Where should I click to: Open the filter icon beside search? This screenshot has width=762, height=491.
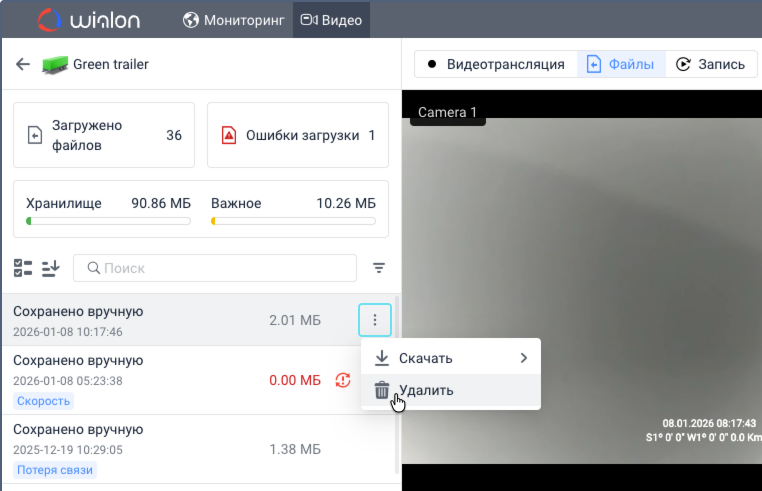[379, 268]
